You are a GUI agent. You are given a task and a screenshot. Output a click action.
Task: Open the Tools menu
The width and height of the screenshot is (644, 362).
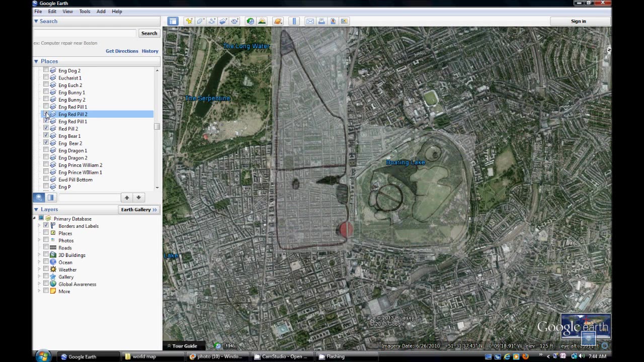[85, 11]
